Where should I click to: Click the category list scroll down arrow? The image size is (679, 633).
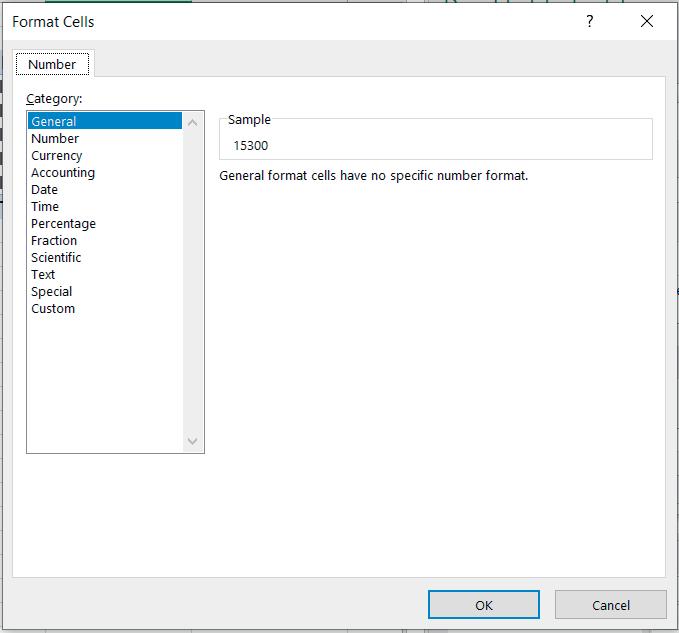pos(193,441)
